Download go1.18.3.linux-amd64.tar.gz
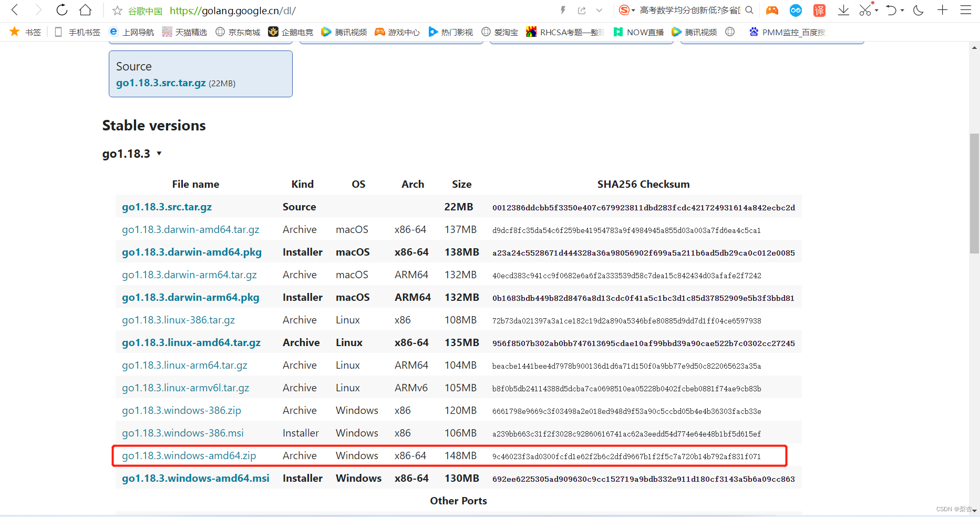Viewport: 980px width, 517px height. click(191, 343)
